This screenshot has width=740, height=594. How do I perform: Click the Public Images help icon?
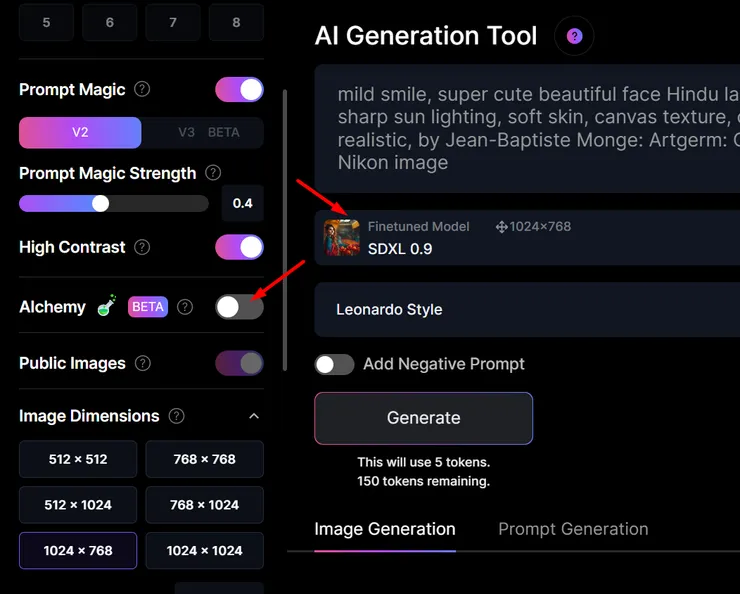pyautogui.click(x=142, y=363)
